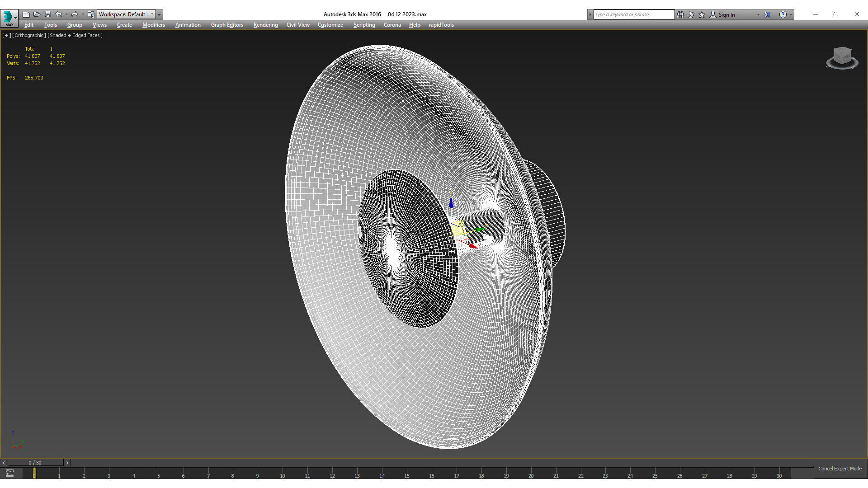Open the key filters icon beside timeline

[9, 473]
